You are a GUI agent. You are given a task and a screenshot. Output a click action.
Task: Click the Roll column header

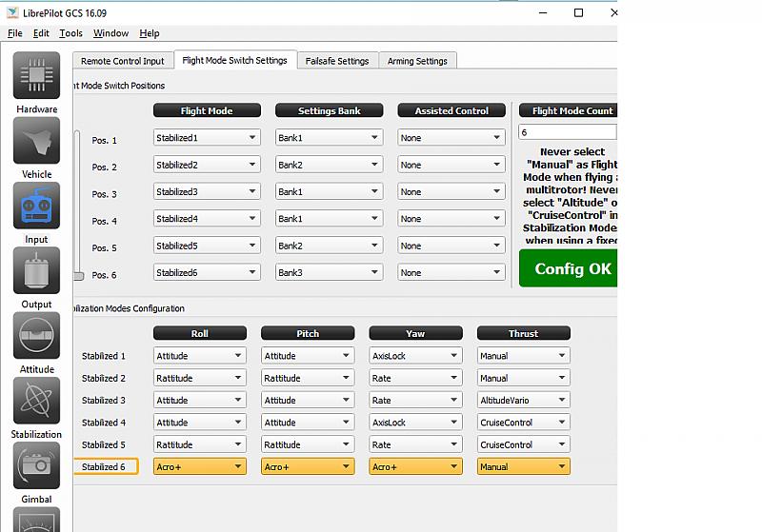pyautogui.click(x=200, y=333)
